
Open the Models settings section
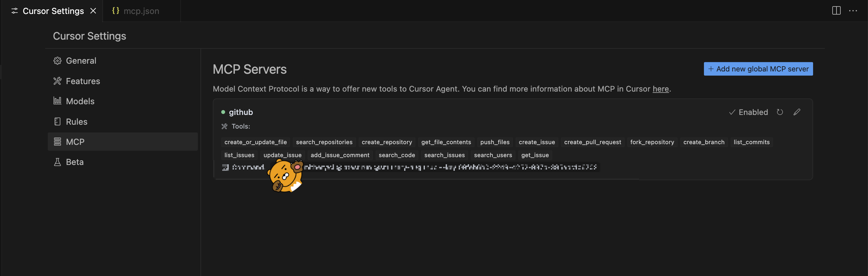tap(123, 101)
